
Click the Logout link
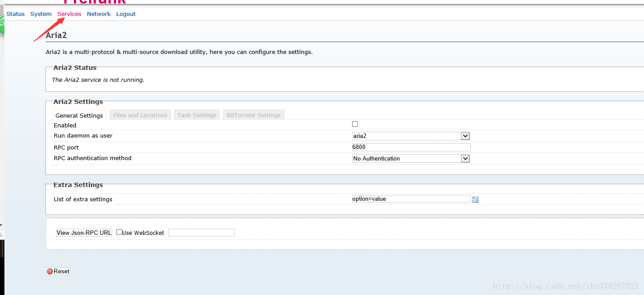(126, 14)
